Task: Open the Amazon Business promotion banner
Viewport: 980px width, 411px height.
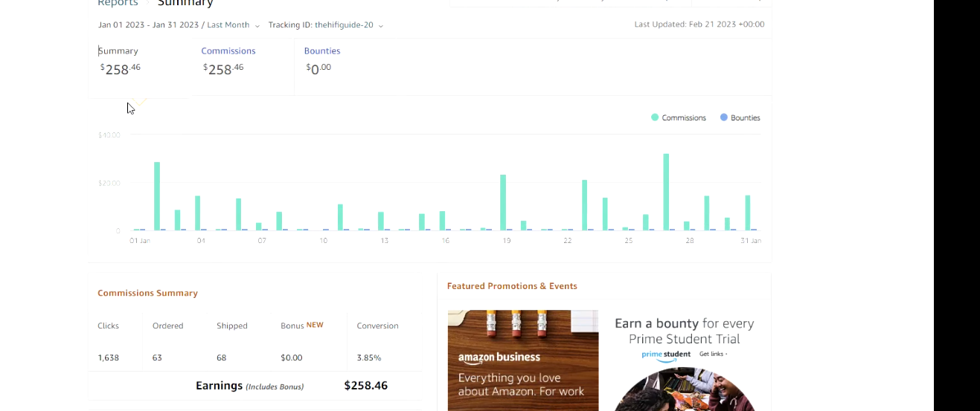Action: [523, 360]
